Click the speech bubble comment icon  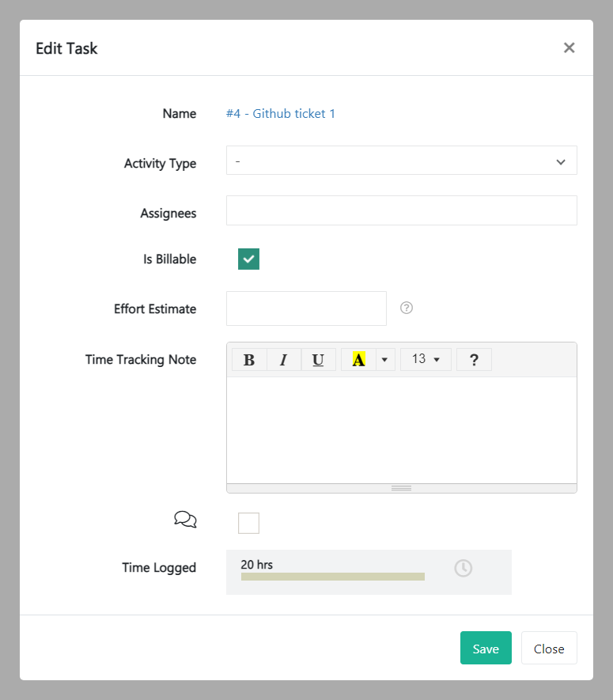tap(184, 520)
